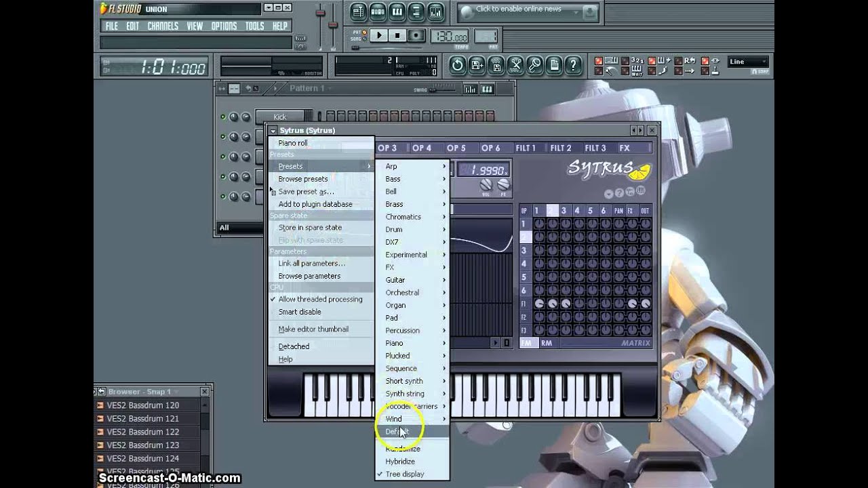This screenshot has width=868, height=488.
Task: Click Hybridize in the presets menu
Action: pyautogui.click(x=412, y=462)
